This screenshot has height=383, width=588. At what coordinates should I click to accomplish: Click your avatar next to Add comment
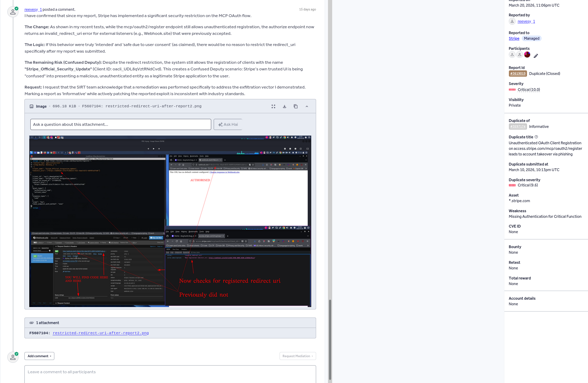tap(13, 357)
